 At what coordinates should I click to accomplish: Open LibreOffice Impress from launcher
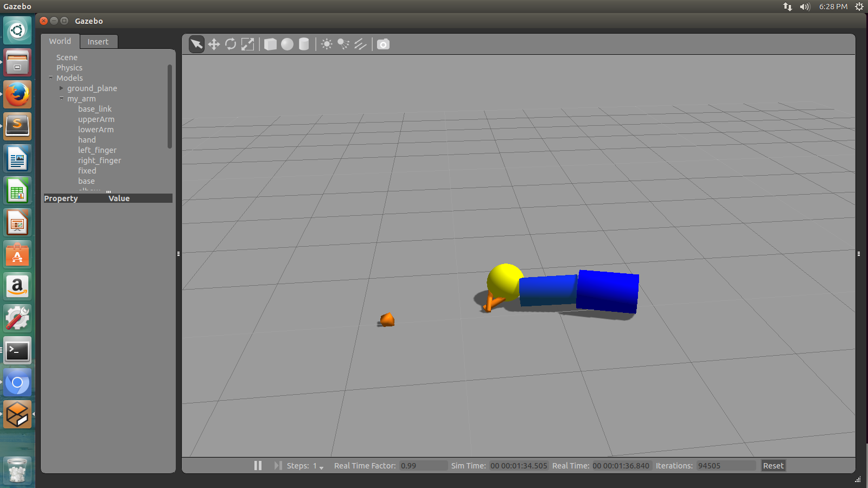17,222
